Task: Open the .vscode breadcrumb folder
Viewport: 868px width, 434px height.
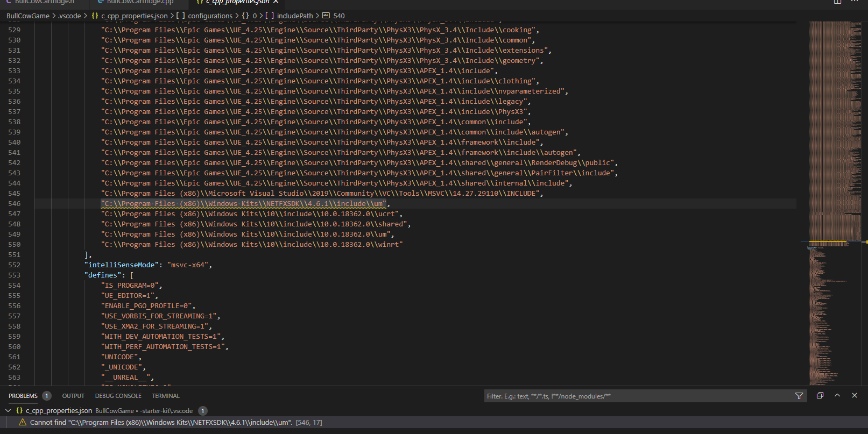Action: [69, 16]
